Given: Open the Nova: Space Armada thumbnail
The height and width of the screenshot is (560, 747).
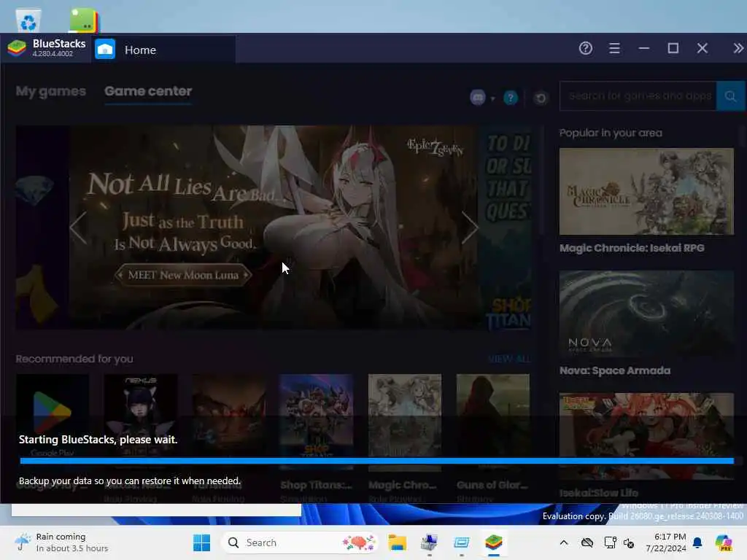Looking at the screenshot, I should pos(646,314).
